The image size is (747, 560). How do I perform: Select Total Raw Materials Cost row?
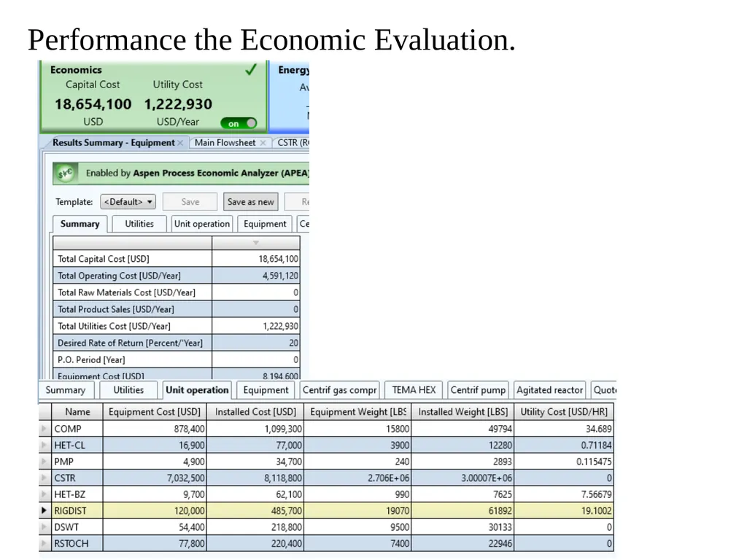click(177, 292)
